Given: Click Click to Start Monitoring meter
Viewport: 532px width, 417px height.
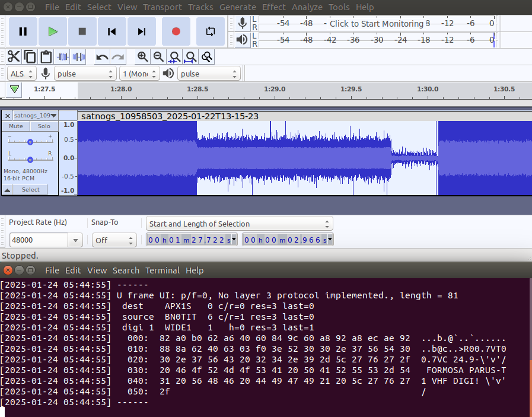Looking at the screenshot, I should tap(376, 23).
